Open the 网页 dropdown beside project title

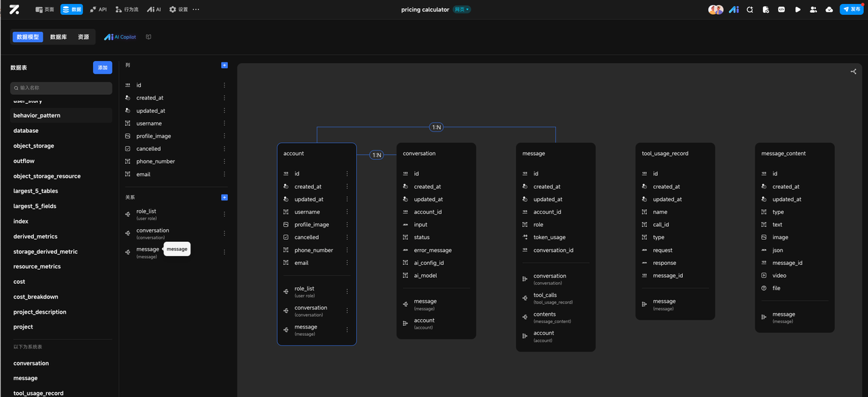[461, 9]
